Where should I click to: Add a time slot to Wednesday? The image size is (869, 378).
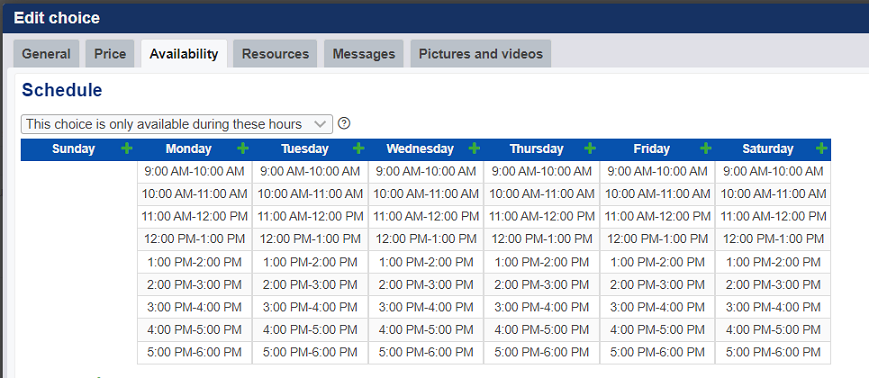(x=474, y=149)
